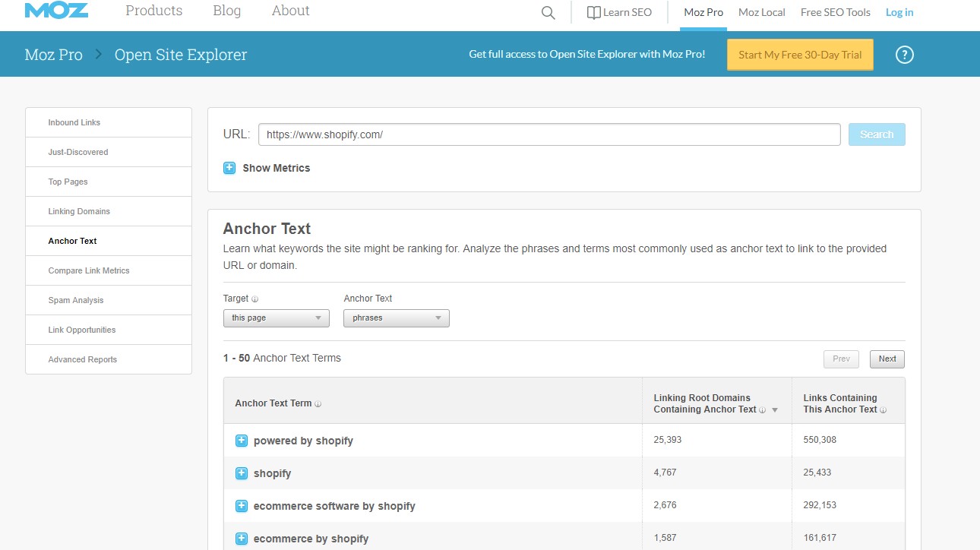Select Anchor Text in sidebar
Screen dimensions: 980x550
[109, 241]
